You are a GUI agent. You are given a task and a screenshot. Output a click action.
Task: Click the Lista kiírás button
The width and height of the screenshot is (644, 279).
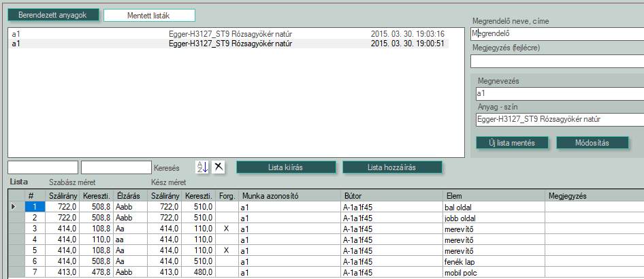click(x=286, y=167)
